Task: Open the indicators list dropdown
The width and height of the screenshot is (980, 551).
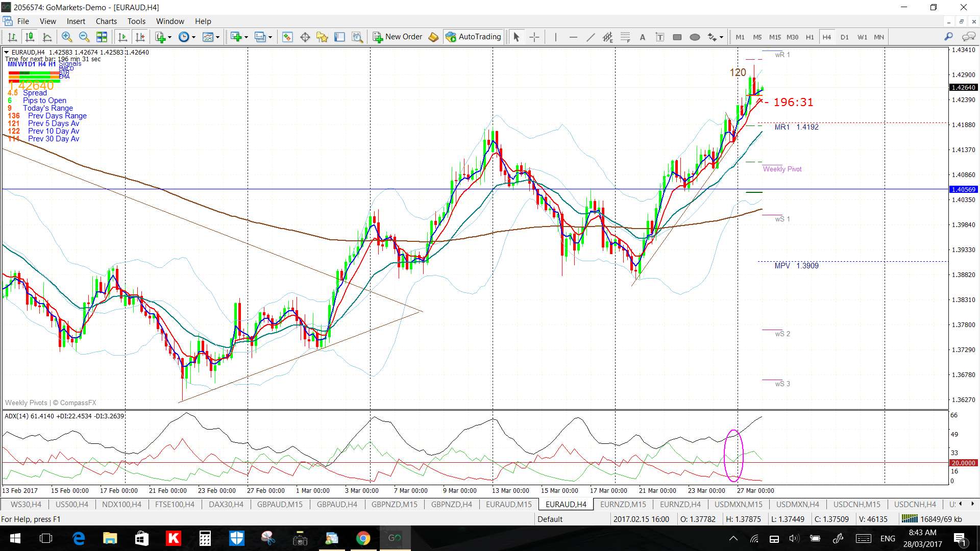Action: [x=163, y=37]
